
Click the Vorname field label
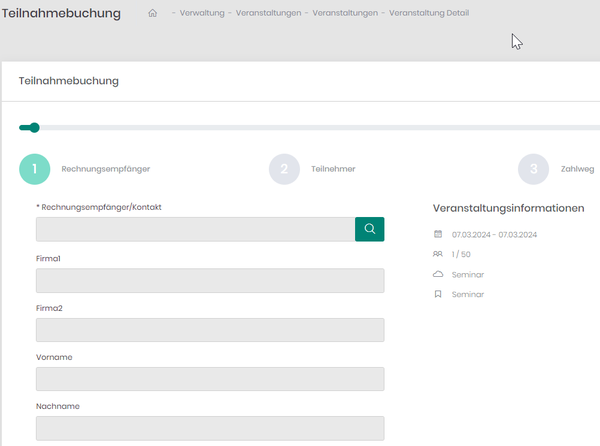(x=54, y=357)
